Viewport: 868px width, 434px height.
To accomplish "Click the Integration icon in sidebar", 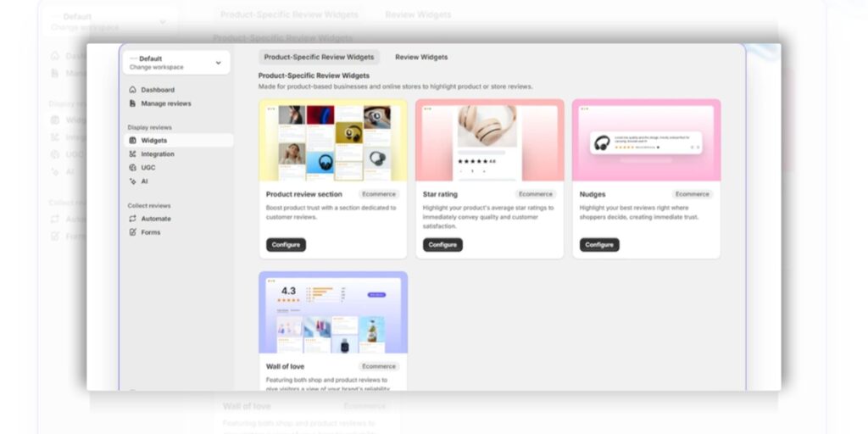I will tap(132, 154).
